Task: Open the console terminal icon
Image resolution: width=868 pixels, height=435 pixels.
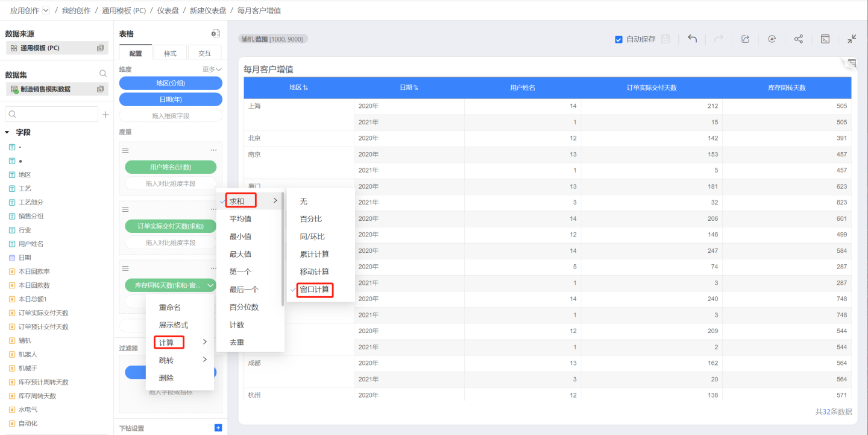Action: [825, 39]
